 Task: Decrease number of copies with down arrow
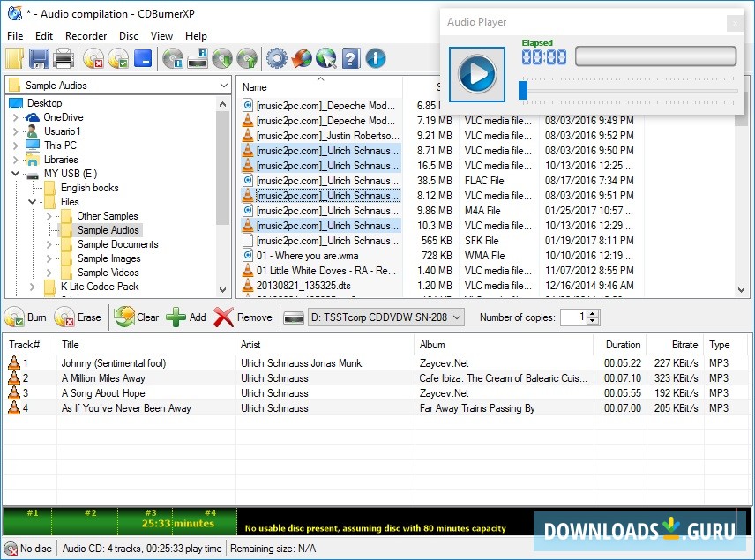tap(594, 321)
